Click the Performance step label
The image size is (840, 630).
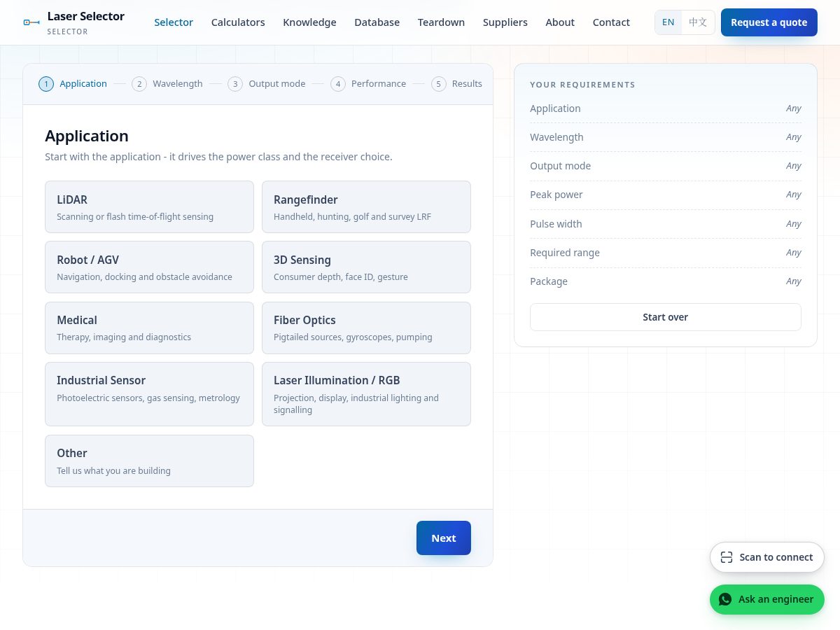click(379, 84)
